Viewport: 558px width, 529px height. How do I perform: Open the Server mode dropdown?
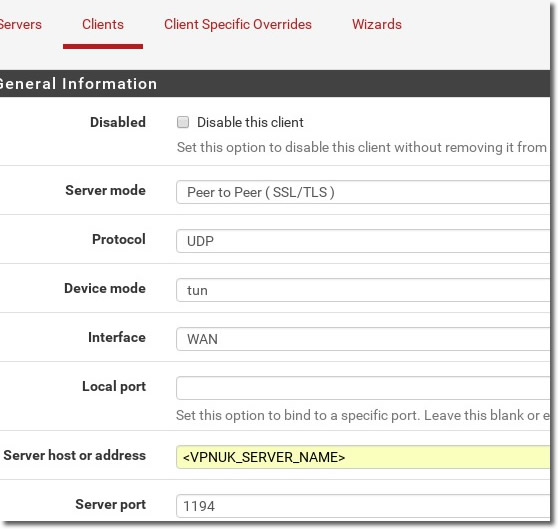tap(363, 192)
